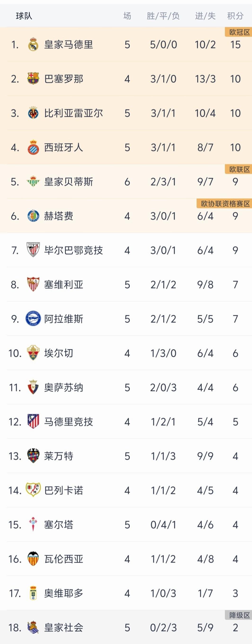Click the 欧冠区 zone label
This screenshot has width=252, height=644.
[x=239, y=32]
